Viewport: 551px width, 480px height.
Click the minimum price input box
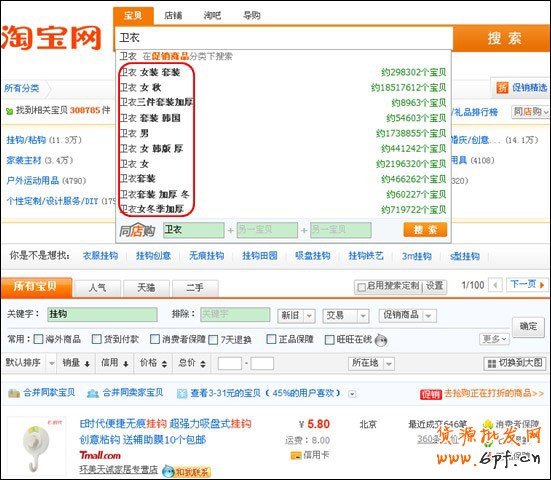tap(229, 364)
